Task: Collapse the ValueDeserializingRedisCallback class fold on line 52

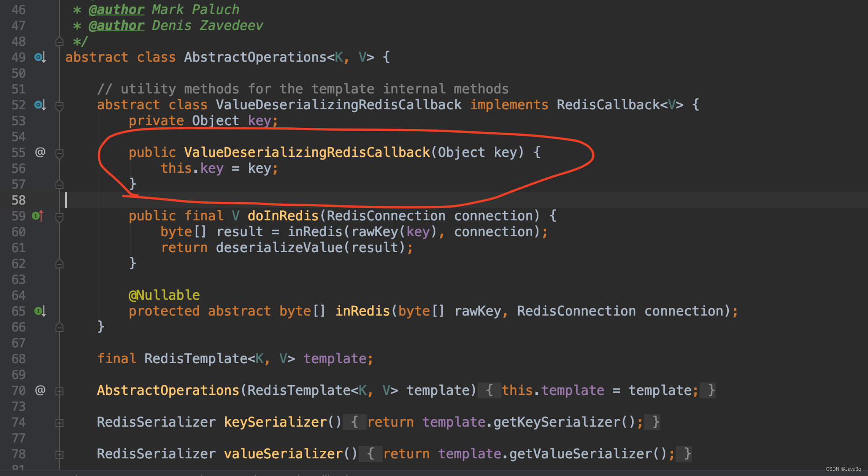Action: 59,106
